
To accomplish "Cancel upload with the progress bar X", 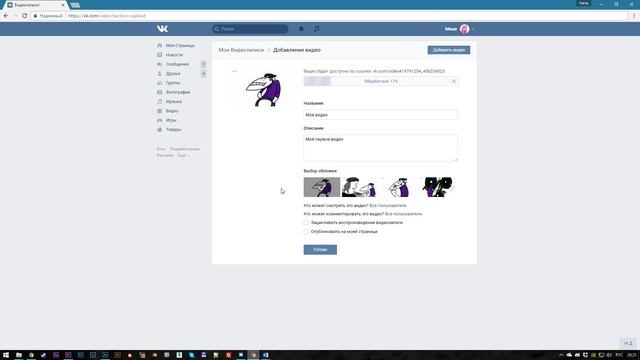I will (x=453, y=81).
